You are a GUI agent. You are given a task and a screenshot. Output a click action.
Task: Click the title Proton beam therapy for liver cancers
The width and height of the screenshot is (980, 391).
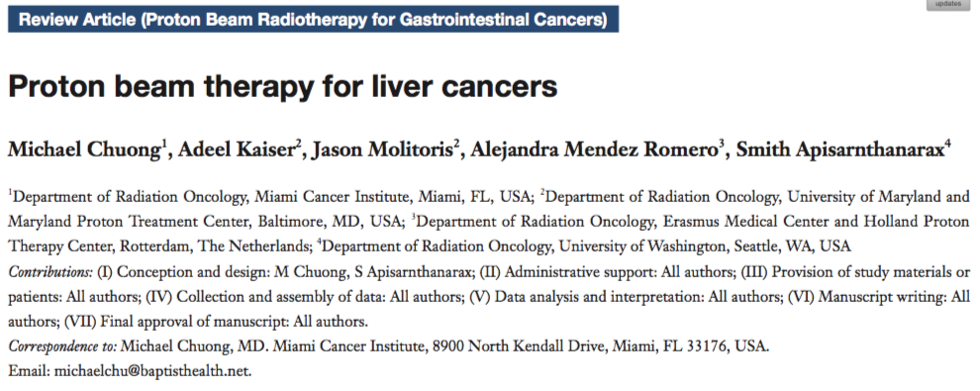click(x=282, y=87)
